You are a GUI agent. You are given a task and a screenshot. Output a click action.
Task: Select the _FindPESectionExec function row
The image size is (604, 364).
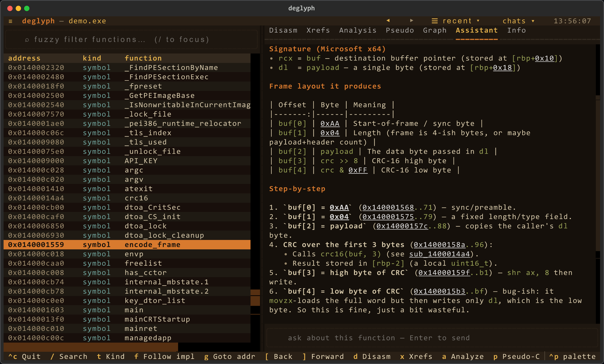pos(127,77)
